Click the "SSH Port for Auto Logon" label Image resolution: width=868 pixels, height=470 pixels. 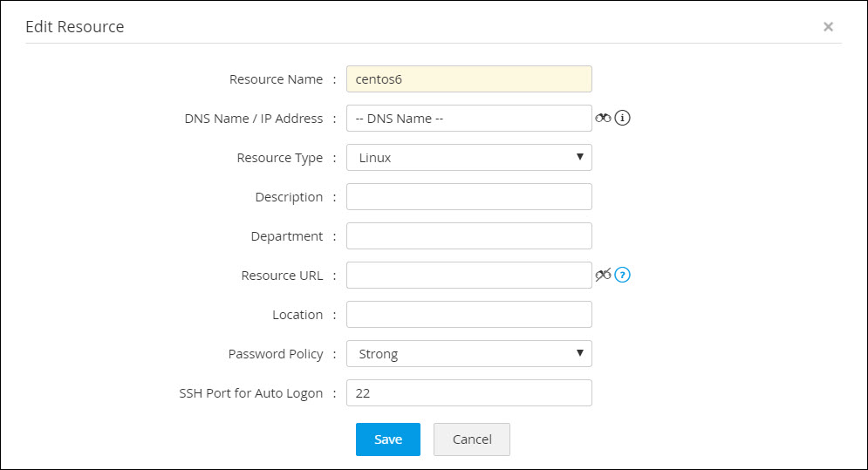tap(251, 393)
